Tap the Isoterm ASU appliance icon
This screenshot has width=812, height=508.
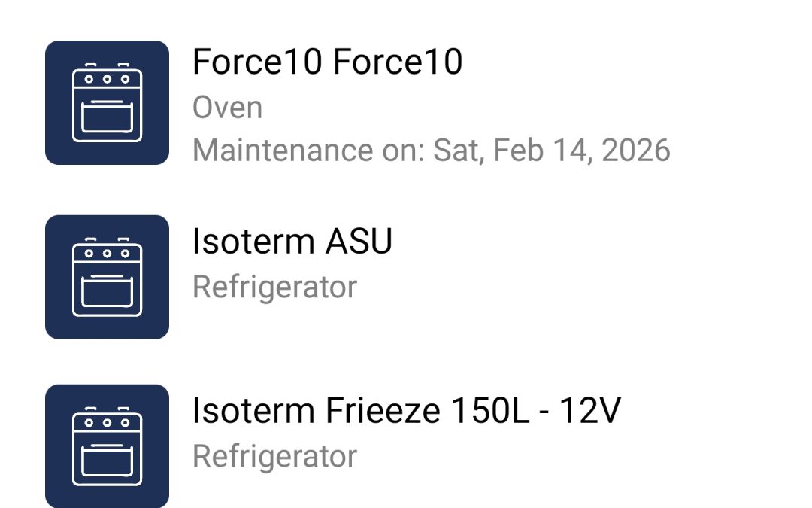(x=108, y=277)
